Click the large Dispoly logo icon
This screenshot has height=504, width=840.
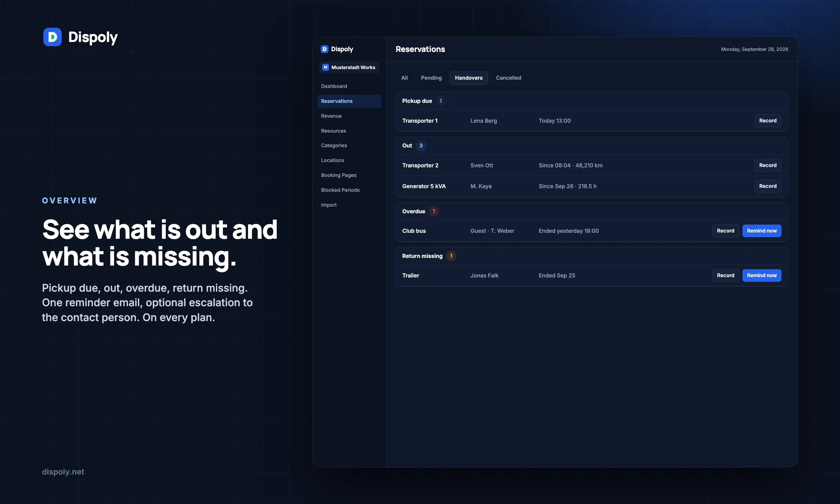(52, 37)
